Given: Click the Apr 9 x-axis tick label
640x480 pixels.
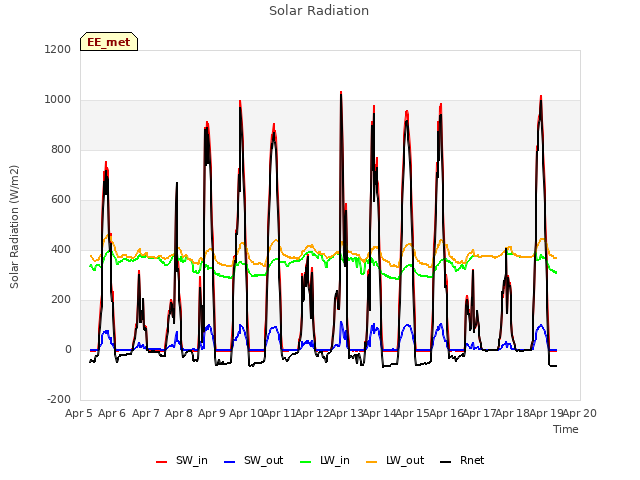Looking at the screenshot, I should click(212, 413).
